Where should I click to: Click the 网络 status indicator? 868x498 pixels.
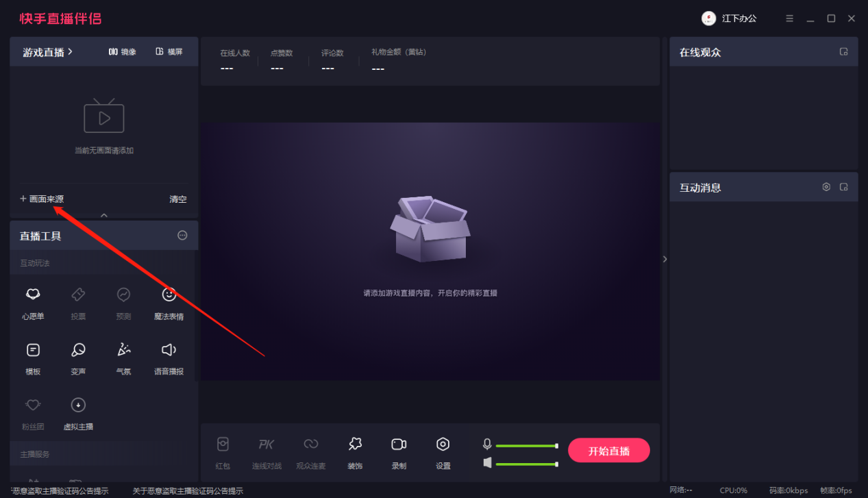pos(680,490)
